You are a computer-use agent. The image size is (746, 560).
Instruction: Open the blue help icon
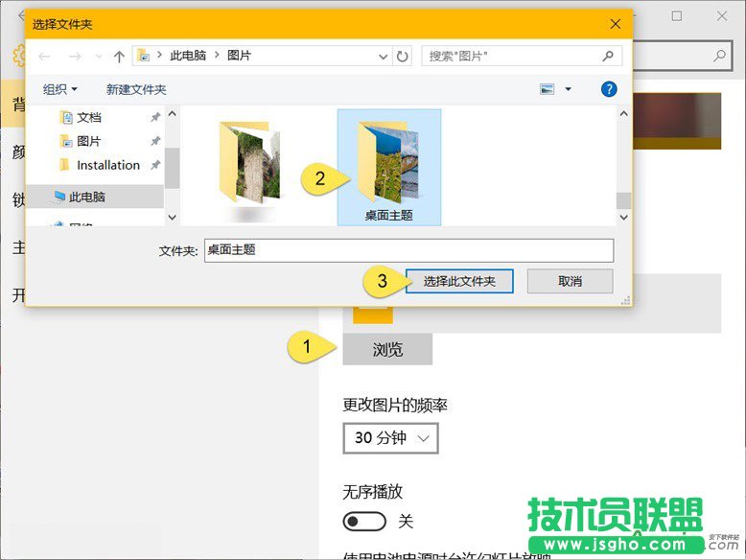point(609,89)
